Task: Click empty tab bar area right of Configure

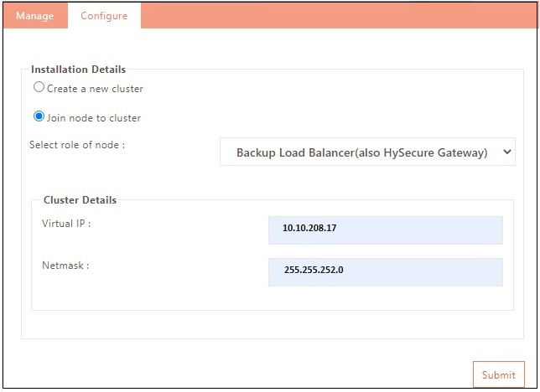Action: [x=335, y=16]
